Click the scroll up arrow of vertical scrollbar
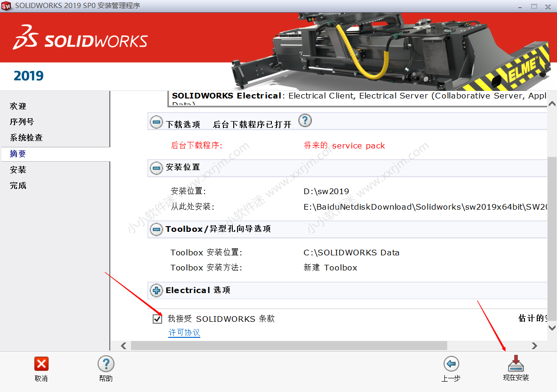The image size is (557, 392). 552,104
